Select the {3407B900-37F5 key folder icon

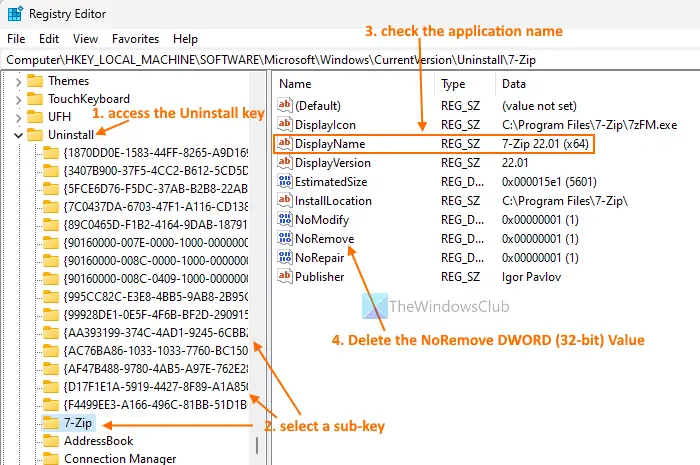click(51, 170)
